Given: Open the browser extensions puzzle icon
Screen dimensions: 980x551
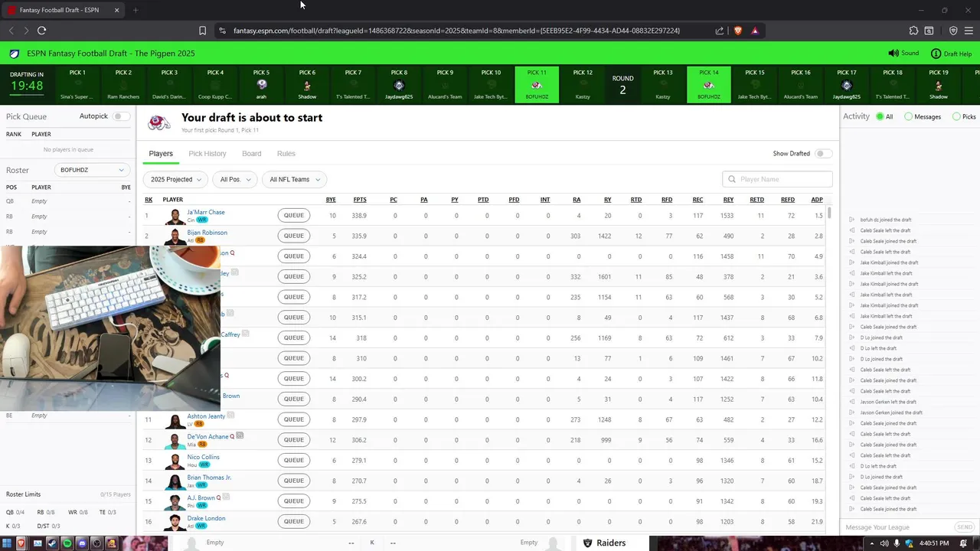Looking at the screenshot, I should 913,31.
